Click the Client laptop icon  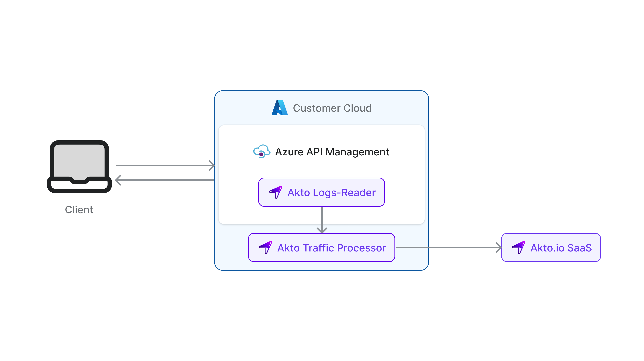click(x=79, y=166)
